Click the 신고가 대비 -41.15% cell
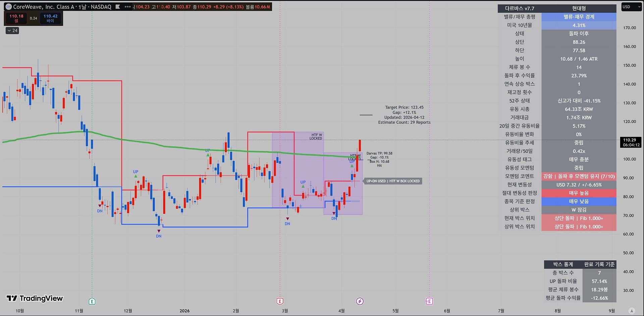644x316 pixels. pos(579,101)
